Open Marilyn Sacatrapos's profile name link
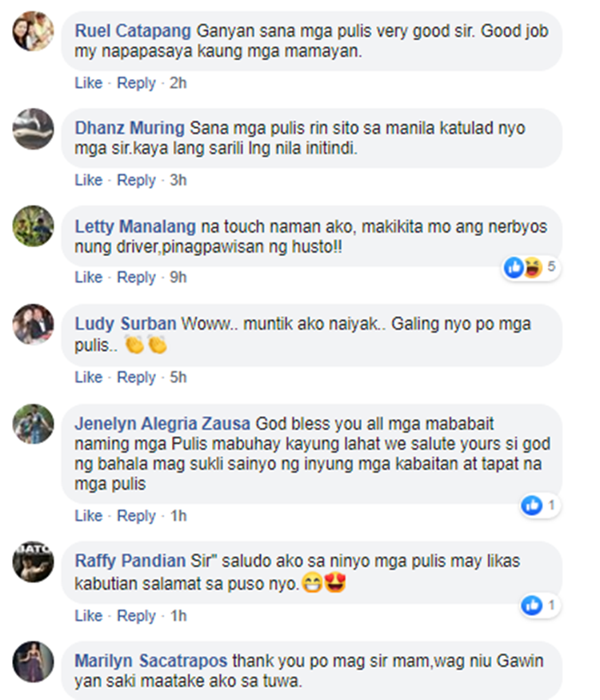Screen dimensions: 600x700 tap(151, 661)
